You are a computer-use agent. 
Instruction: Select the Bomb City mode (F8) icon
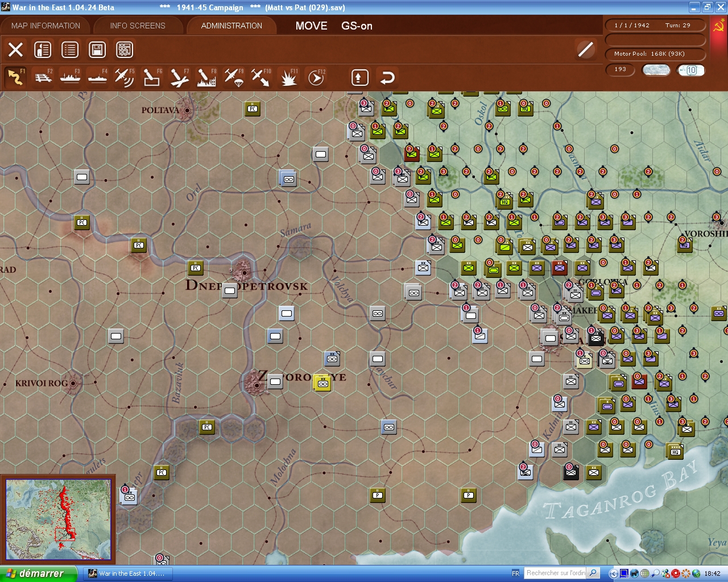point(206,77)
